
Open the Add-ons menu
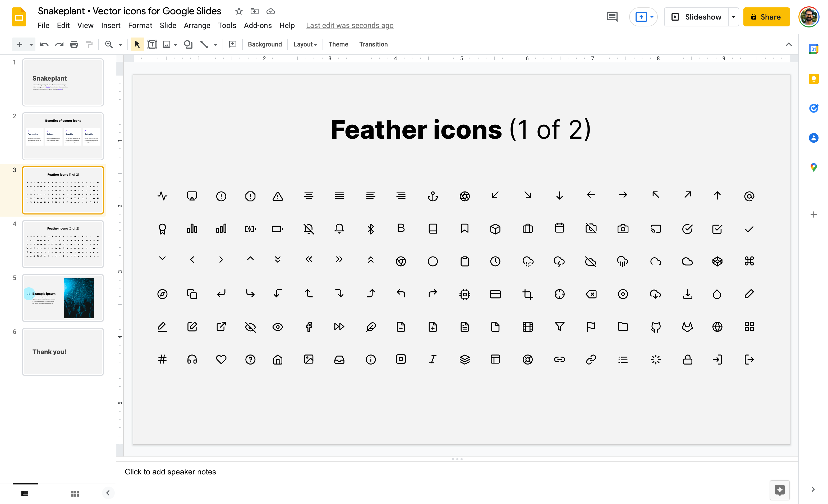coord(257,26)
